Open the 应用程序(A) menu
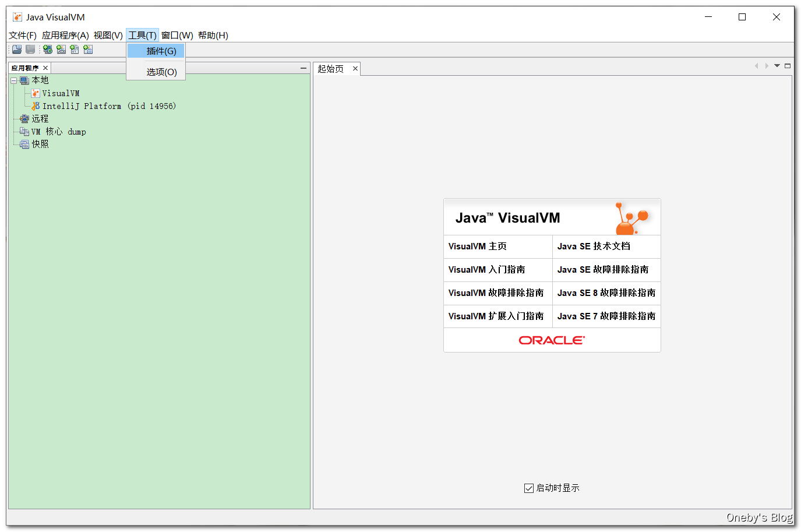This screenshot has width=801, height=532. 65,36
